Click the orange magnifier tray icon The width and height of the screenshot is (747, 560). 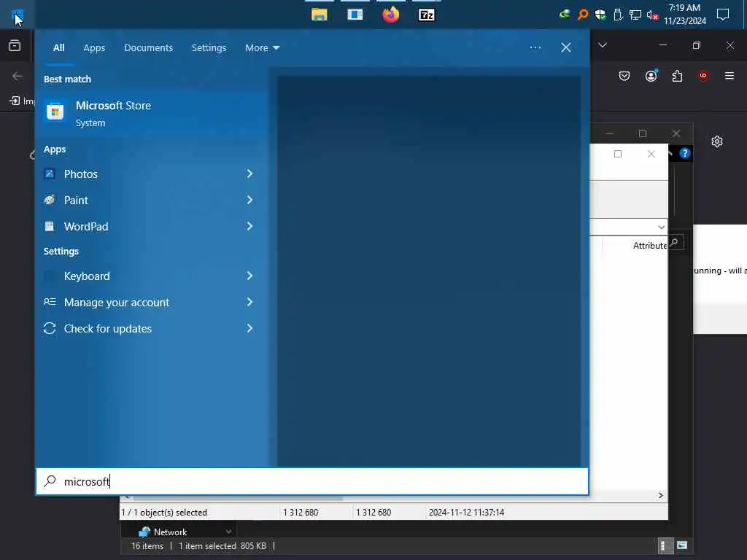point(583,15)
